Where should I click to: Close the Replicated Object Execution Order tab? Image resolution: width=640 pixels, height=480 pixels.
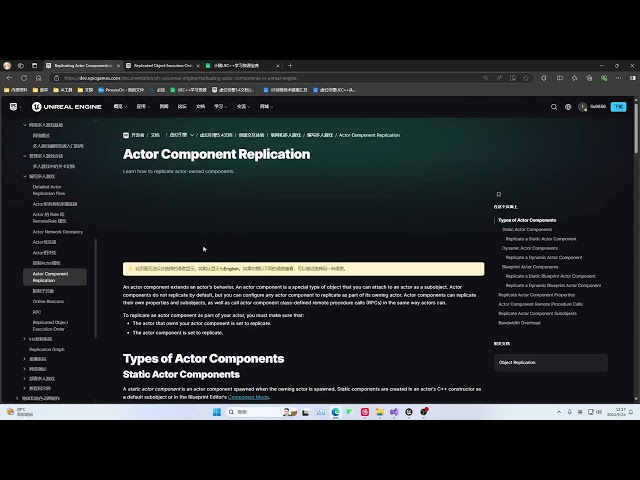[x=198, y=65]
